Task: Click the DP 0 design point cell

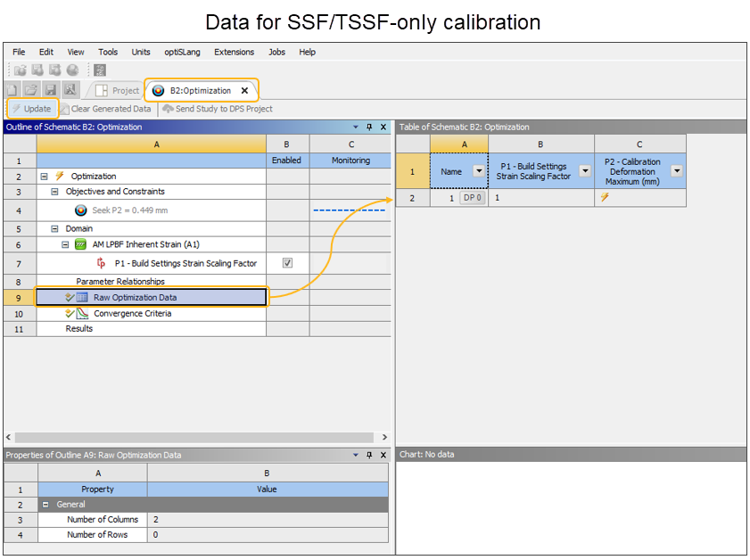Action: (x=472, y=197)
